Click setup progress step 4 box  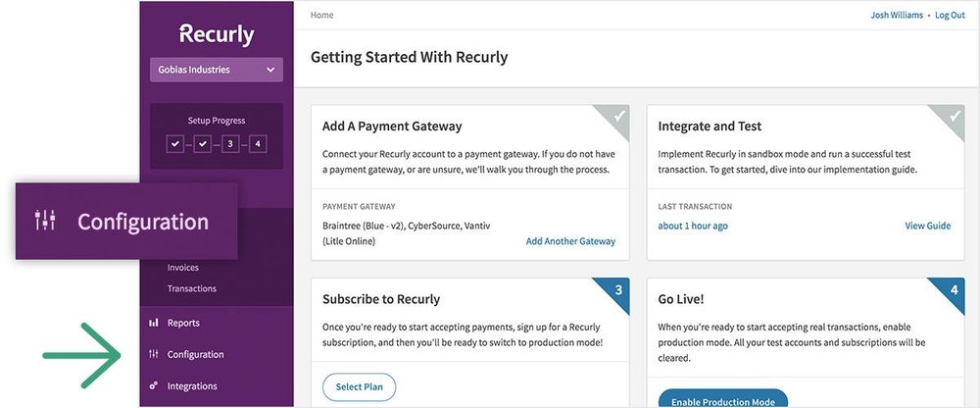coord(258,144)
